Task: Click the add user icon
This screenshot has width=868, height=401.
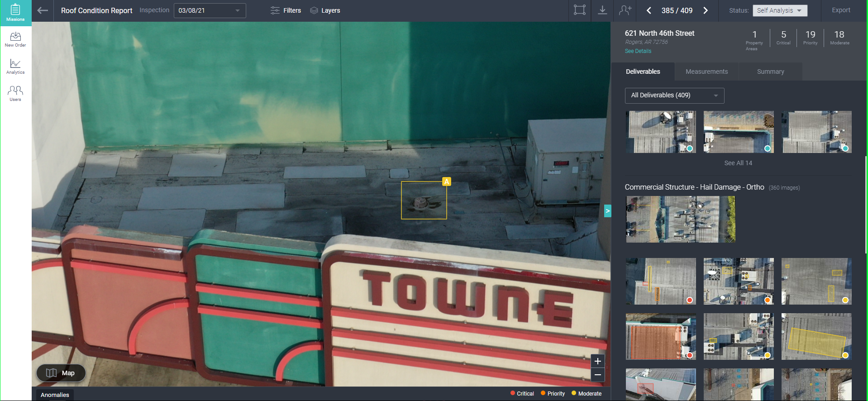Action: click(625, 10)
